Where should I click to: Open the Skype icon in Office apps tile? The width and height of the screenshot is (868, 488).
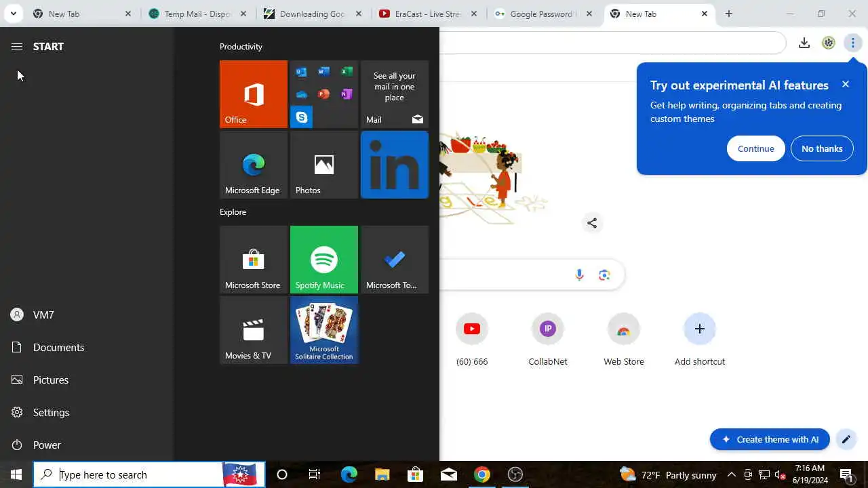[302, 117]
